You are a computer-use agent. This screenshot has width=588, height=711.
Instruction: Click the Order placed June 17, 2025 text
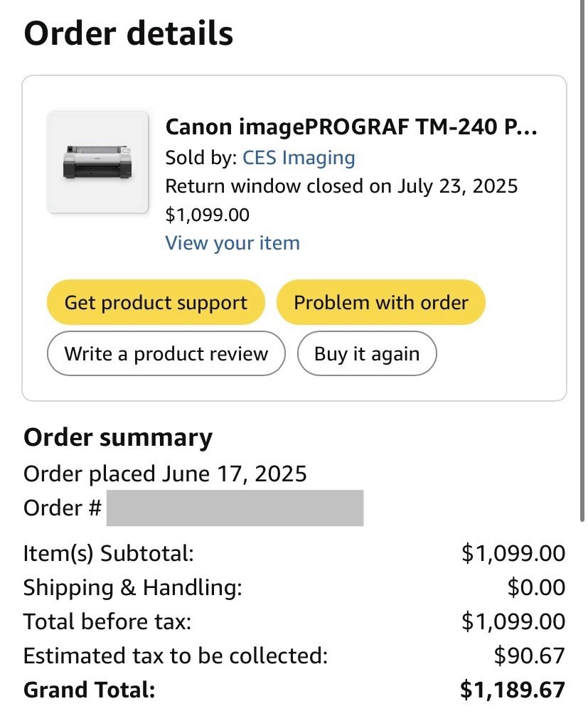[x=165, y=474]
